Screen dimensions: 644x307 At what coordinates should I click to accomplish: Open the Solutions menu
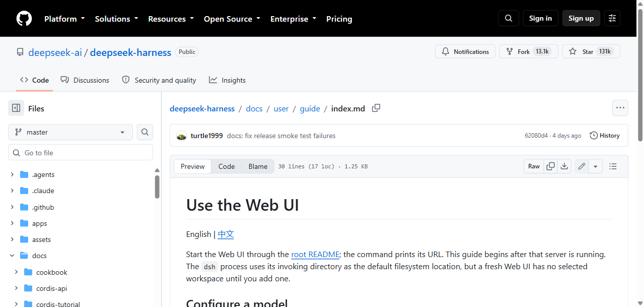[116, 19]
